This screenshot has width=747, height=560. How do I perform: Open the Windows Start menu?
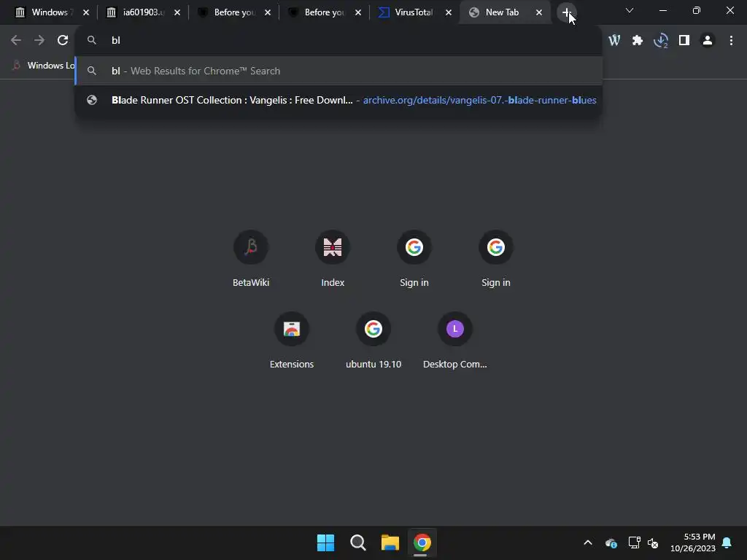tap(326, 542)
